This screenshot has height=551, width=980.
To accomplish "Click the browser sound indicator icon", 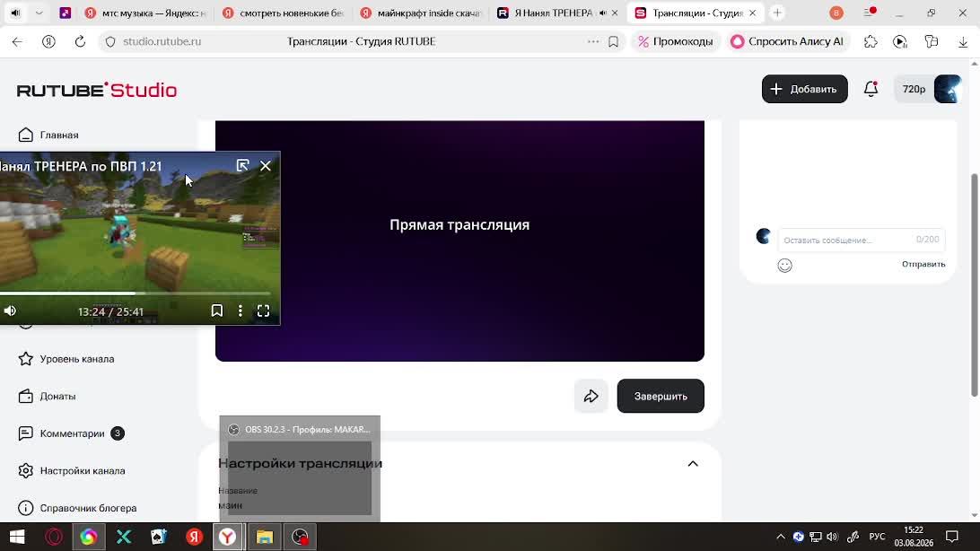I will [x=15, y=13].
